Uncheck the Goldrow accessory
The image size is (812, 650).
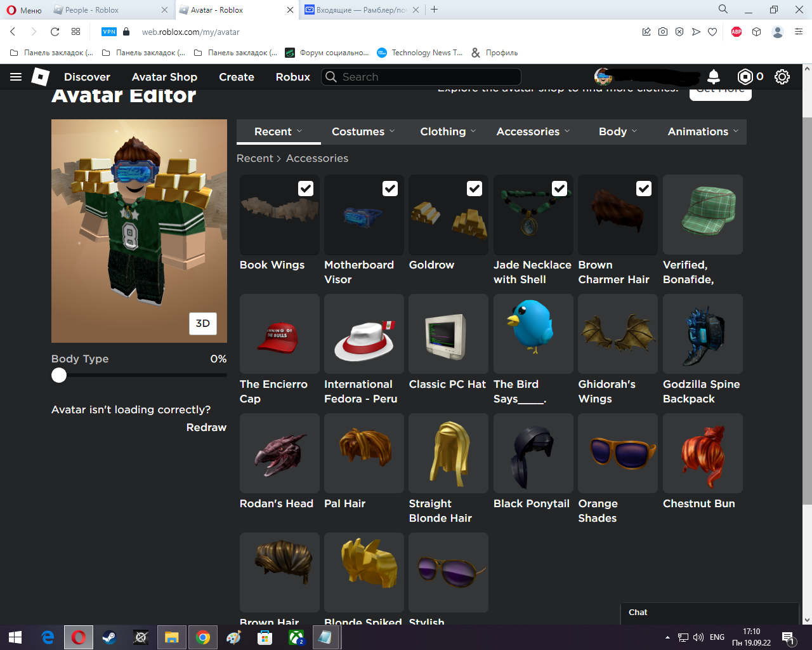pyautogui.click(x=475, y=189)
